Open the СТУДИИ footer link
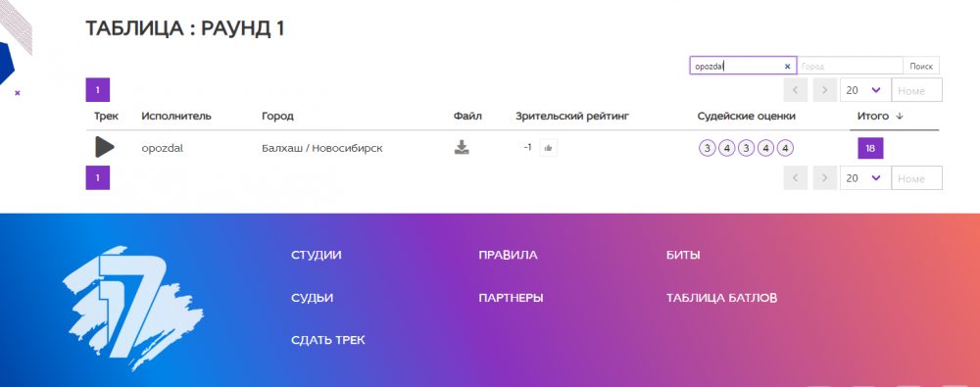This screenshot has height=387, width=980. [x=317, y=255]
